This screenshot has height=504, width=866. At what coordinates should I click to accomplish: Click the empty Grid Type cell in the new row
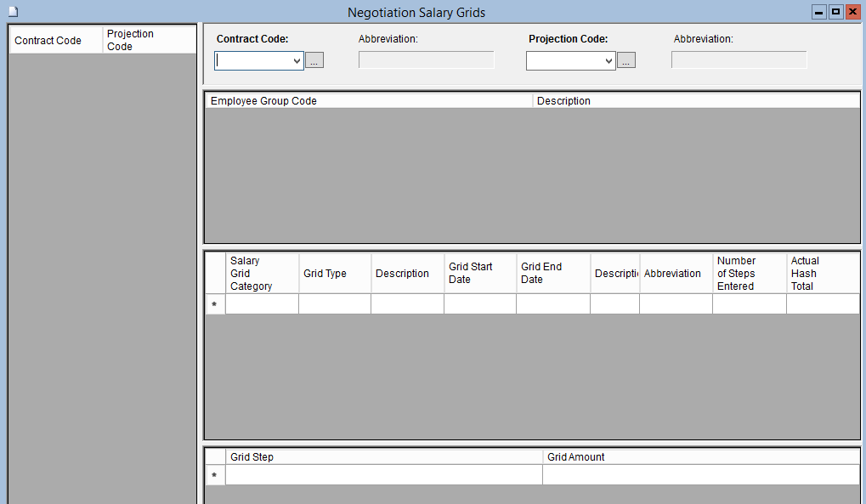pyautogui.click(x=334, y=304)
